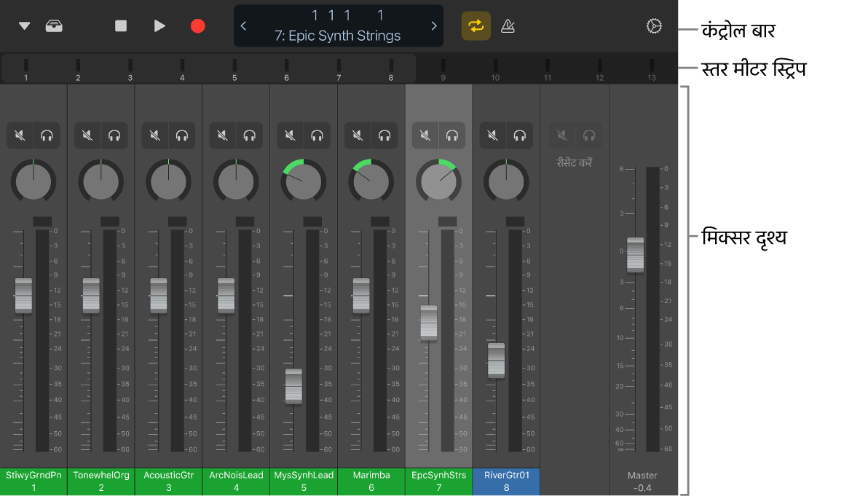Go to previous patch with left chevron
Screen dimensions: 868x496
pyautogui.click(x=244, y=26)
